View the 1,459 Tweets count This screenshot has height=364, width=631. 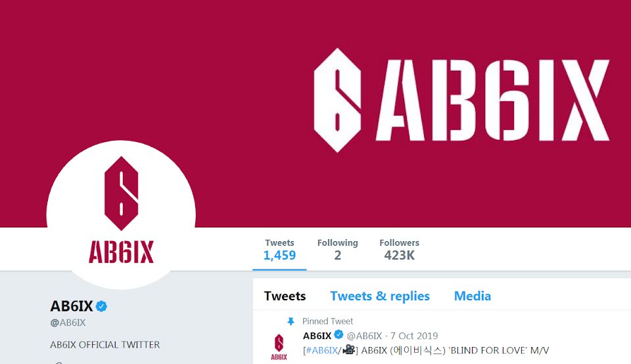pyautogui.click(x=280, y=250)
